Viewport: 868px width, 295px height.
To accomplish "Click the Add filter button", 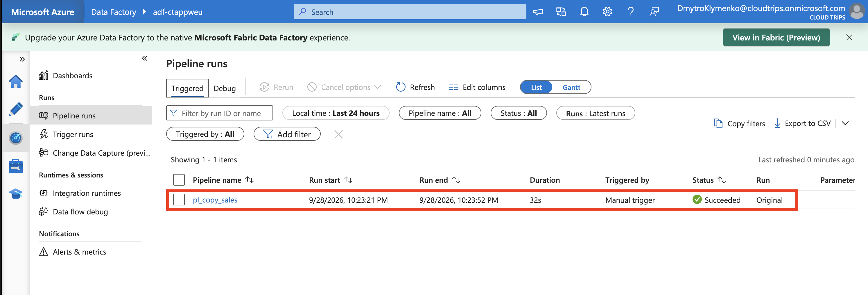I will pos(287,134).
